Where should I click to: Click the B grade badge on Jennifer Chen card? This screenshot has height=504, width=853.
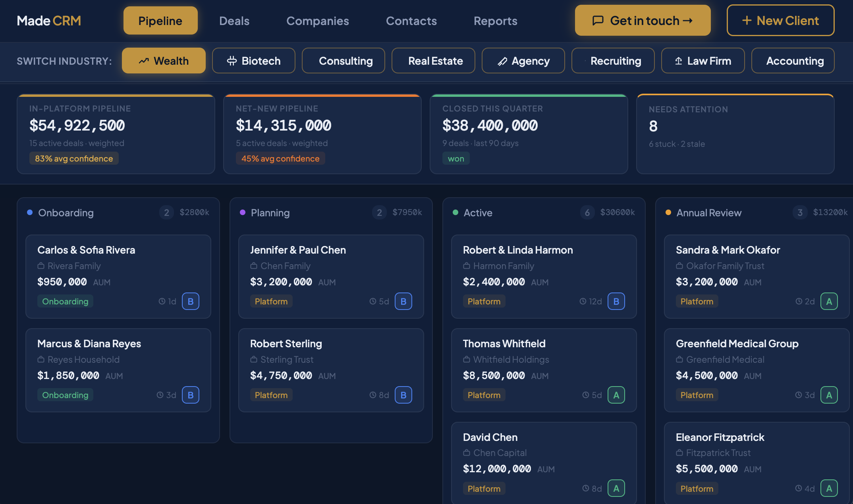coord(403,301)
